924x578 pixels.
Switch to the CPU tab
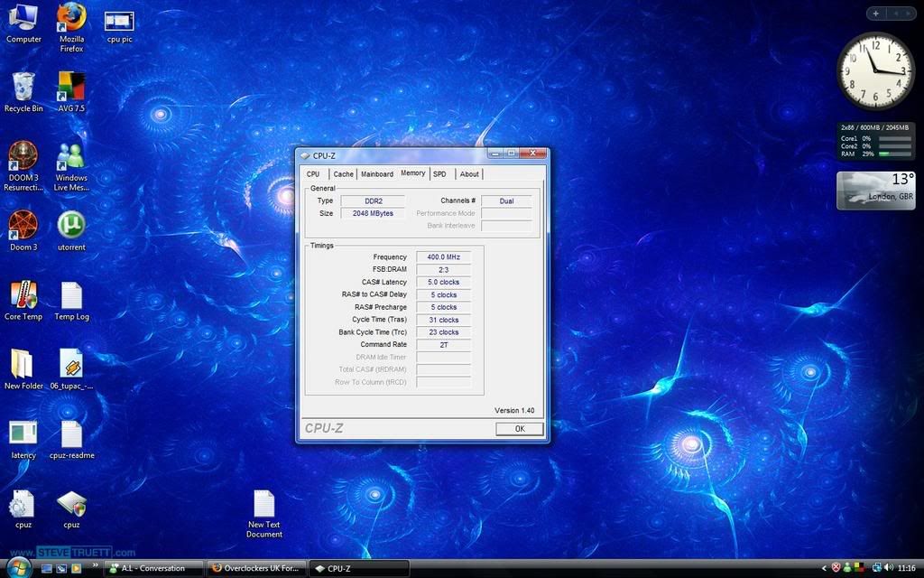pyautogui.click(x=313, y=174)
